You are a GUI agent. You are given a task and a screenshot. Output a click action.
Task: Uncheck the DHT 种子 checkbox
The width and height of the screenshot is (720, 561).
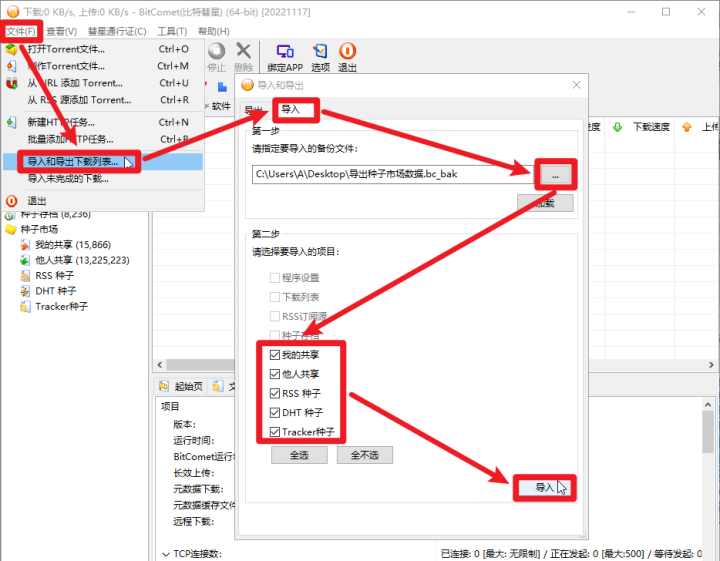click(x=275, y=413)
